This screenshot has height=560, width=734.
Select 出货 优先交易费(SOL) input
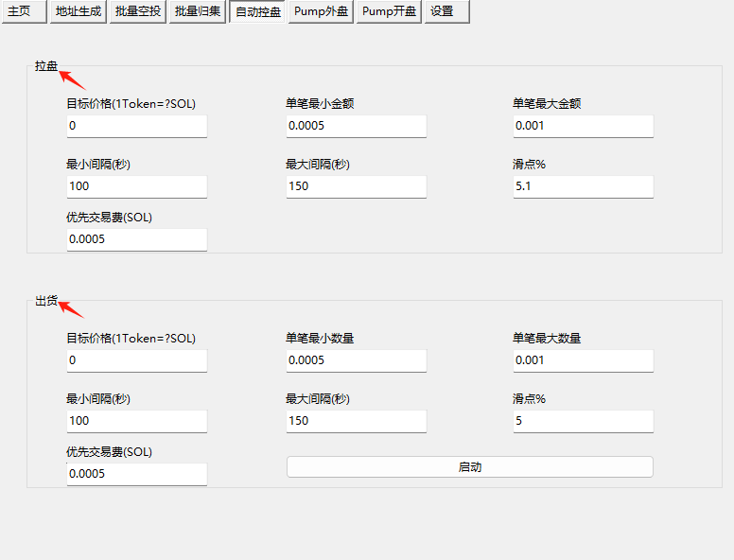(x=137, y=474)
